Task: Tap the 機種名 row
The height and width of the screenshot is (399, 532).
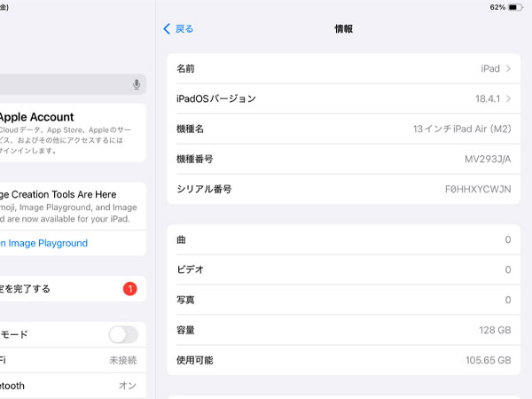Action: click(x=344, y=129)
